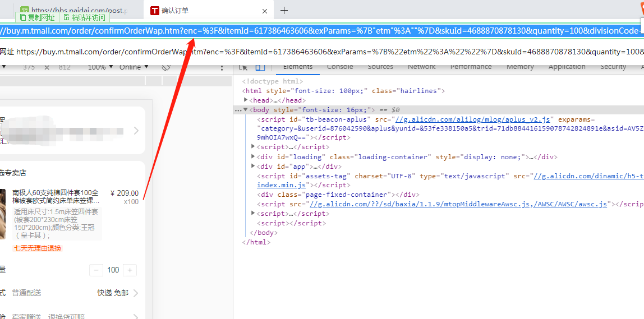Image resolution: width=644 pixels, height=319 pixels.
Task: Increase quantity with the plus button
Action: 130,270
